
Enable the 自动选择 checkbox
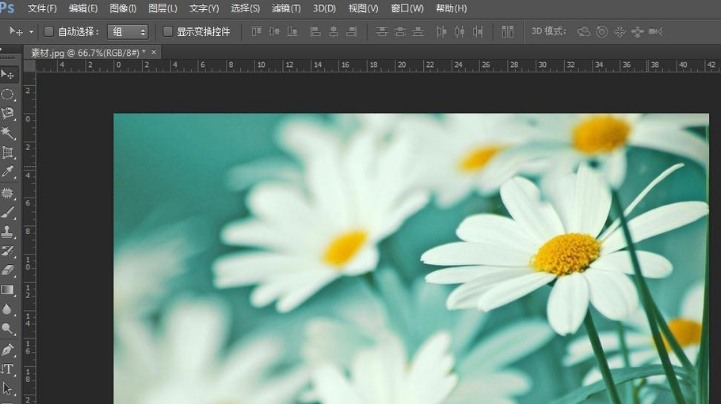pos(49,32)
